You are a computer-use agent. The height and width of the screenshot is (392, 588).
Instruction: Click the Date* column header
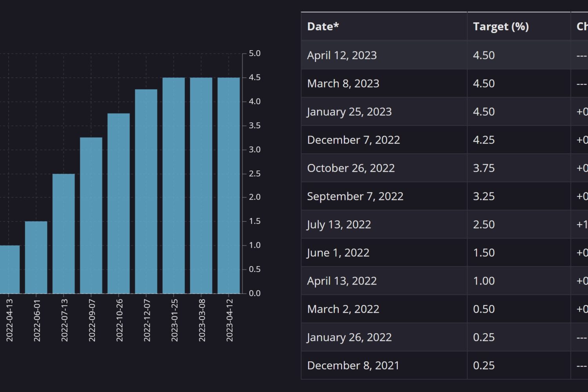(323, 26)
